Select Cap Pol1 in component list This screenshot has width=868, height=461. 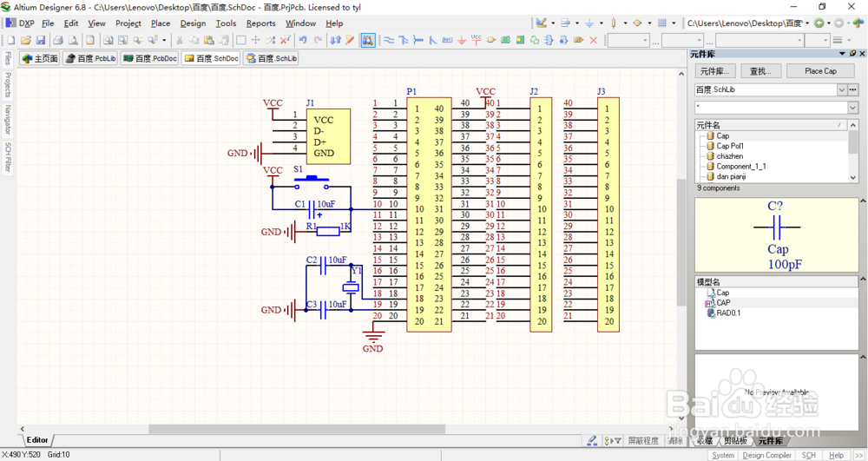(x=730, y=146)
